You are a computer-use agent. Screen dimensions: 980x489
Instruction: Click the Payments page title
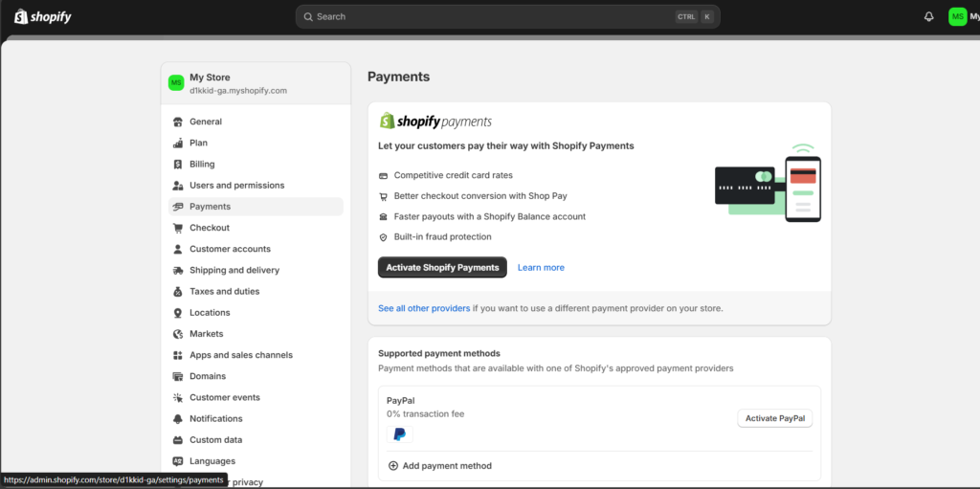[x=399, y=77]
